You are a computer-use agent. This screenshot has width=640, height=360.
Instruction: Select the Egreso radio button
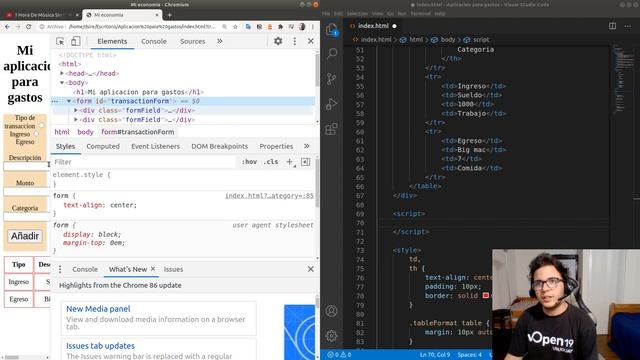(36, 134)
